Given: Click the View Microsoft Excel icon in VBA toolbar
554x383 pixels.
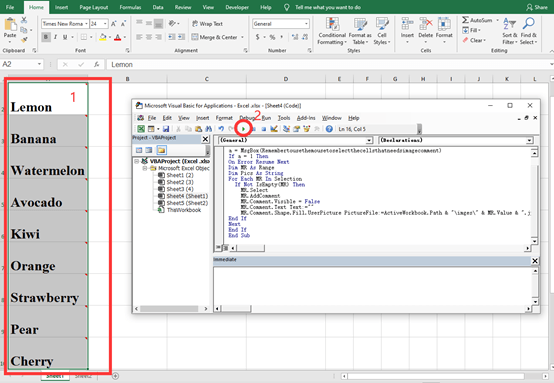Looking at the screenshot, I should [x=141, y=129].
